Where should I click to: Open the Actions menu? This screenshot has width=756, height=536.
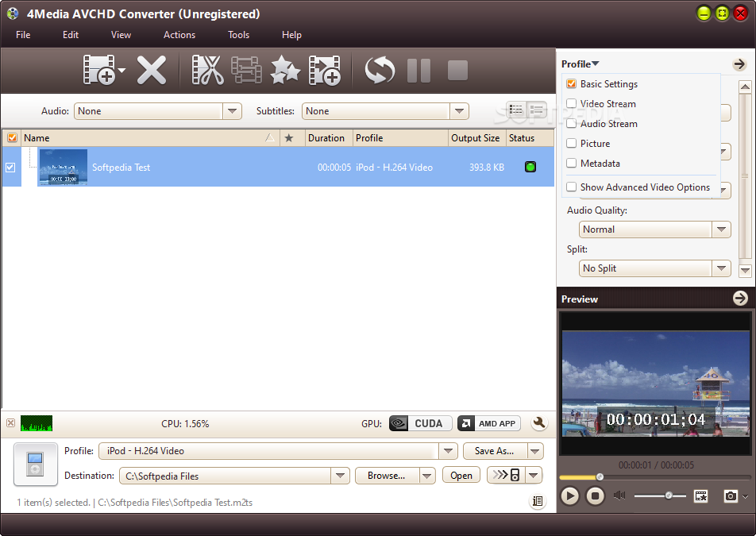point(179,35)
